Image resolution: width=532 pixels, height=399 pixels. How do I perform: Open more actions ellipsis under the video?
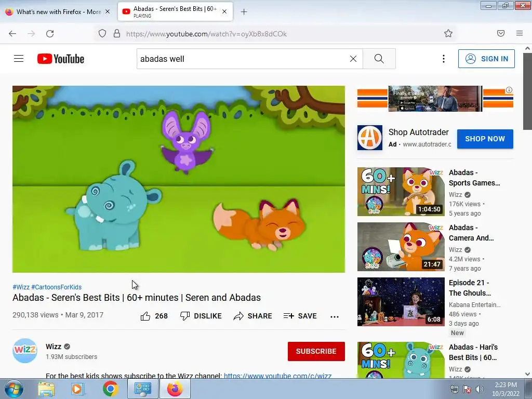pos(335,316)
